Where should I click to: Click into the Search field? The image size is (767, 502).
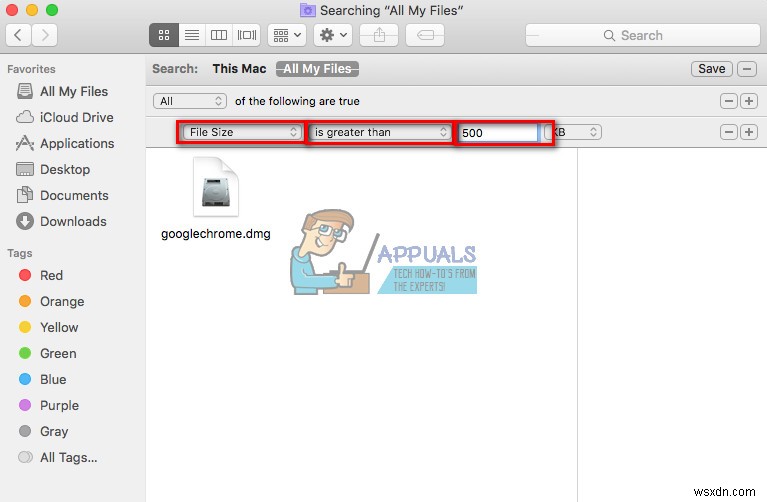[642, 35]
